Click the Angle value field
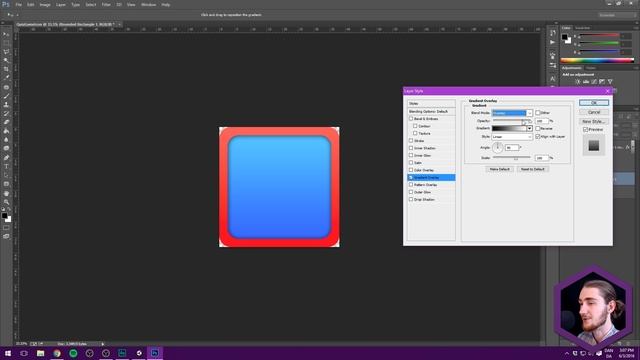This screenshot has width=640, height=360. (x=512, y=148)
